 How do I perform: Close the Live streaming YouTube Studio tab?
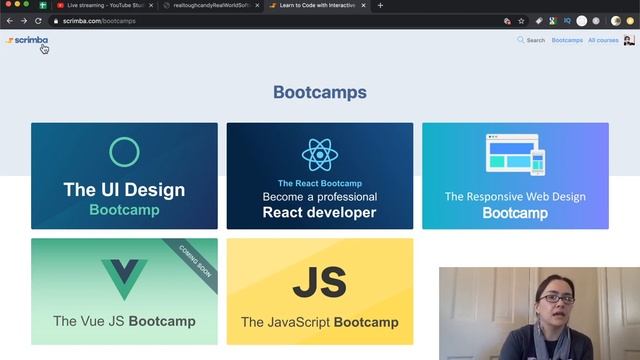coord(151,5)
